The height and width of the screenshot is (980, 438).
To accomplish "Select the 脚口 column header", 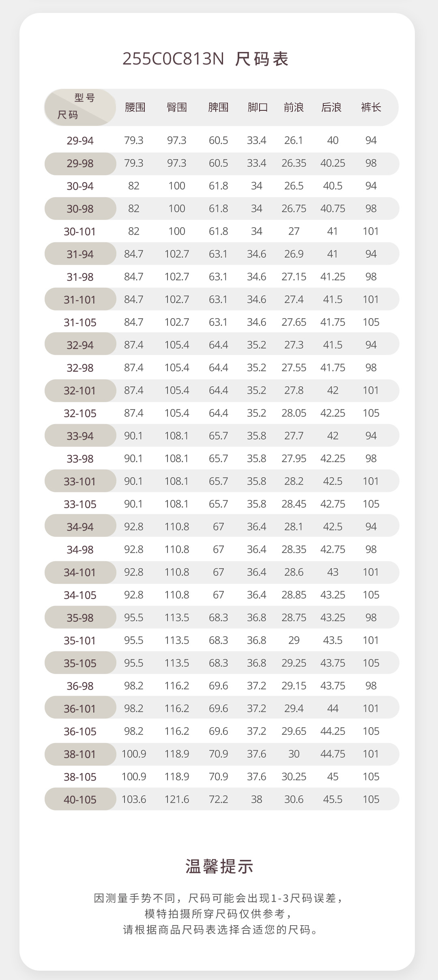I will (x=258, y=108).
